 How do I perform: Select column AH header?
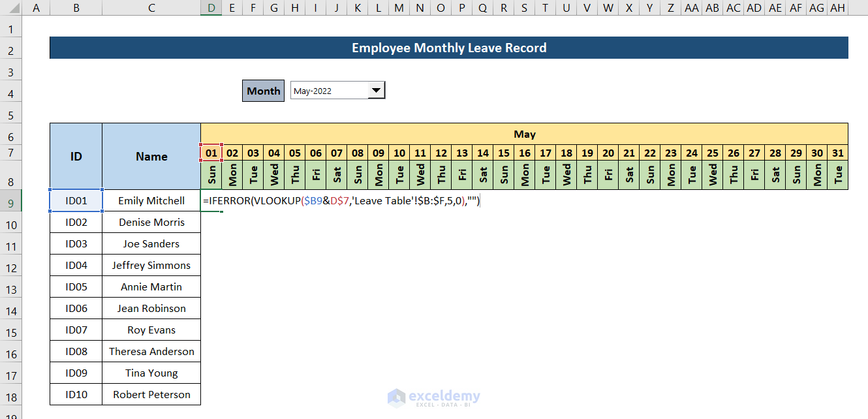click(838, 8)
